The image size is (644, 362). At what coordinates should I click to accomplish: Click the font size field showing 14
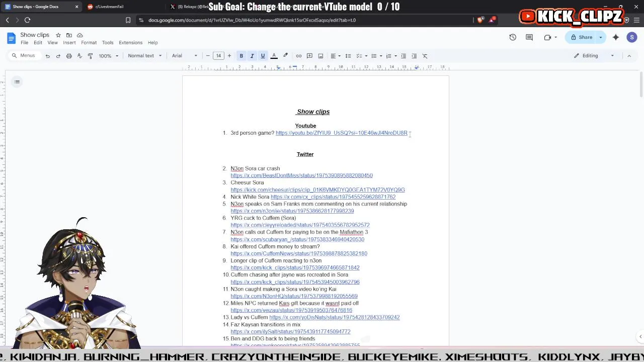pyautogui.click(x=218, y=56)
